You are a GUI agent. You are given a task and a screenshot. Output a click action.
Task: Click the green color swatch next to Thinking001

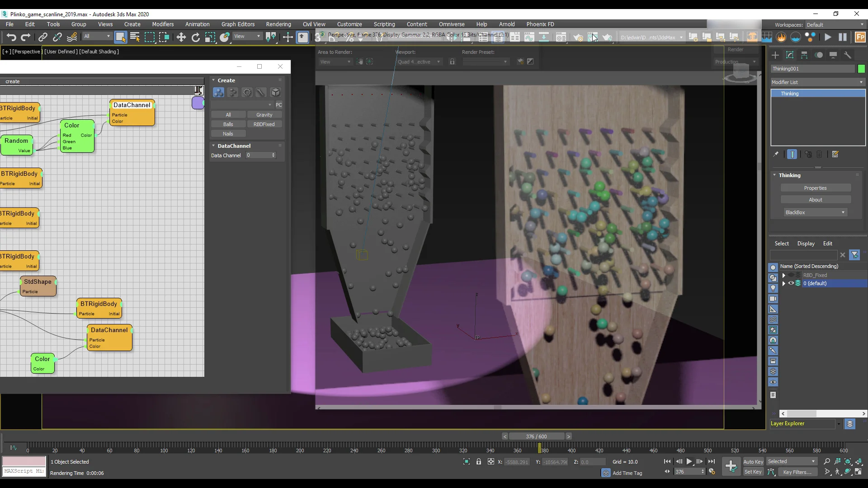pyautogui.click(x=862, y=69)
